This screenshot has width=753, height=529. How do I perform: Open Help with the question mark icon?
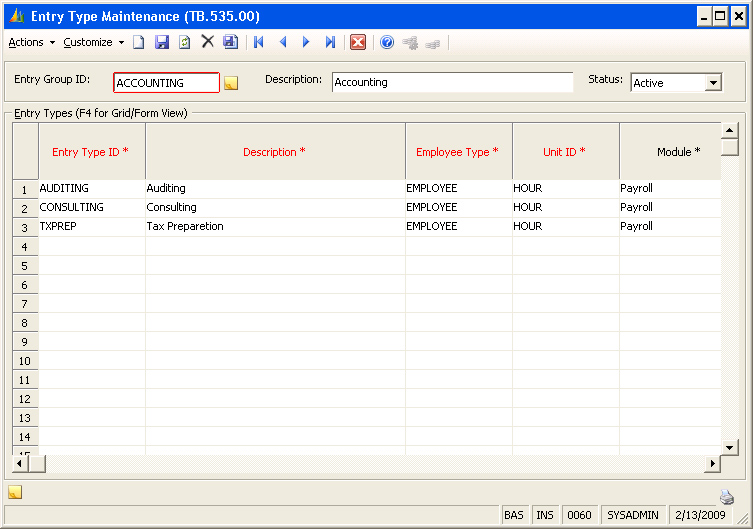(387, 42)
